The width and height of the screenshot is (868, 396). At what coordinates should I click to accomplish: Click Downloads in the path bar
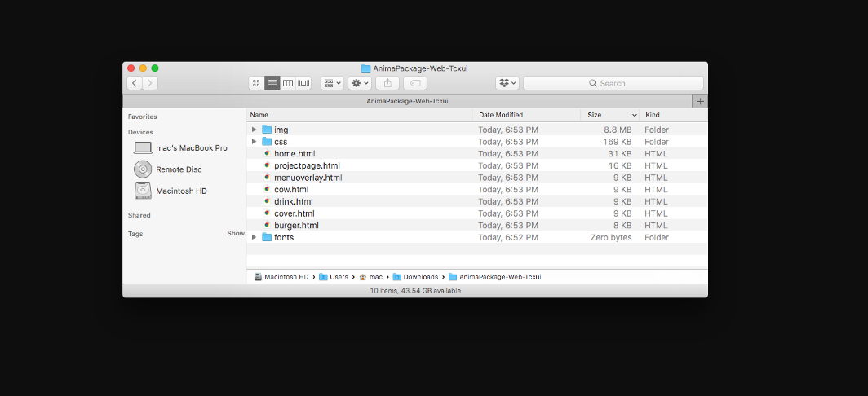click(415, 277)
